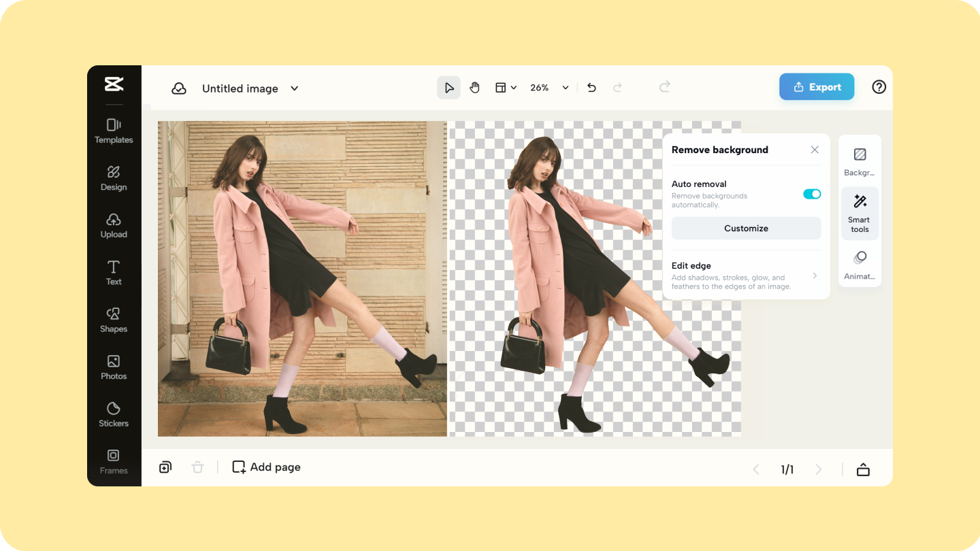Expand the Edit edge options
The height and width of the screenshot is (551, 980).
746,275
